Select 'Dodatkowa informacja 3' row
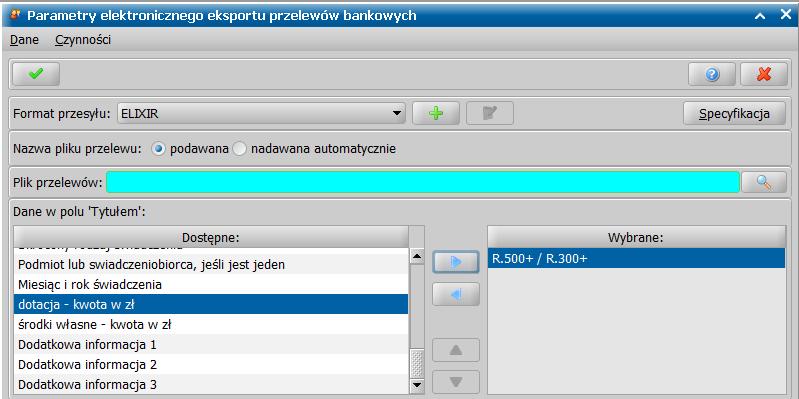 point(211,384)
